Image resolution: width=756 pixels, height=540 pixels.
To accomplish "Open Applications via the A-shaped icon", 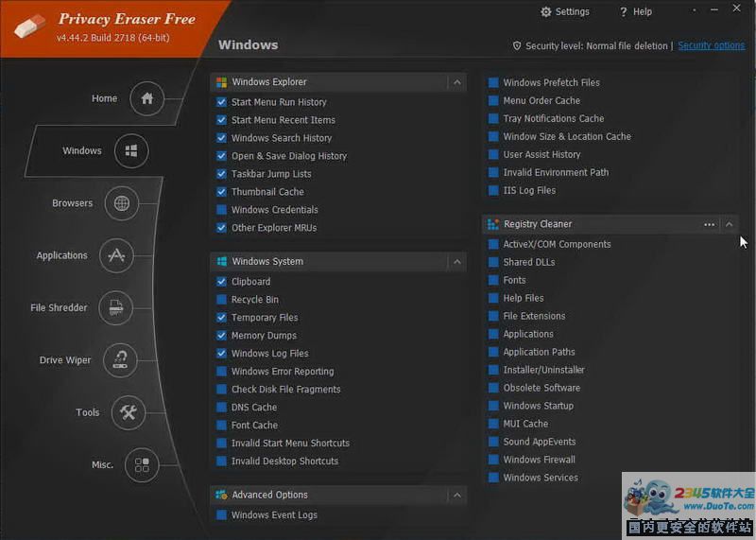I will (116, 255).
